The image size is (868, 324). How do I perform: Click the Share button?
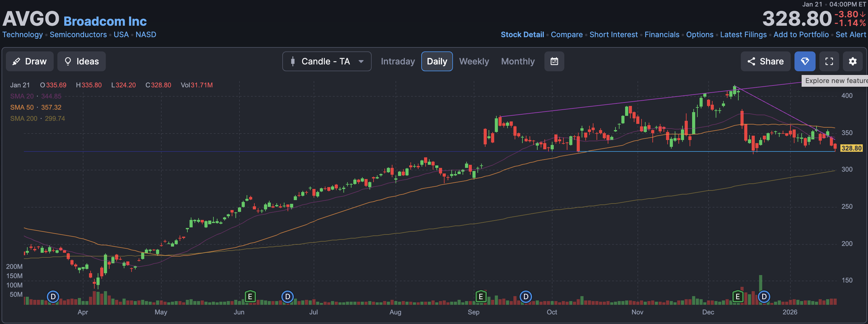point(766,61)
